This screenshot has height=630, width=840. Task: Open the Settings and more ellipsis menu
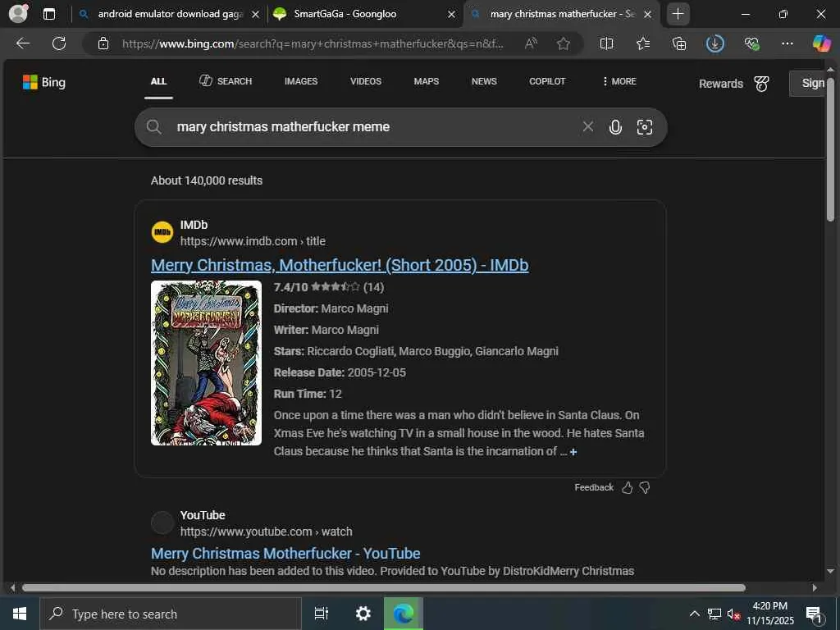(787, 43)
